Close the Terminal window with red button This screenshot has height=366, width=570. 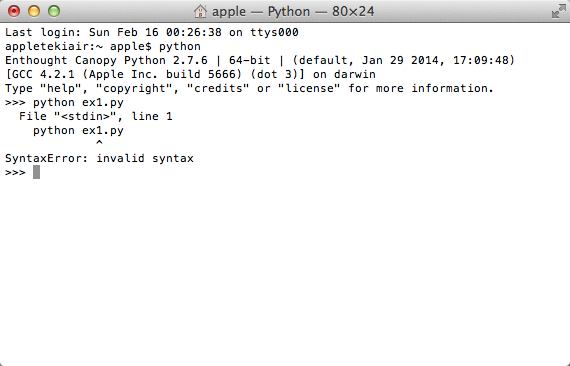pos(14,11)
